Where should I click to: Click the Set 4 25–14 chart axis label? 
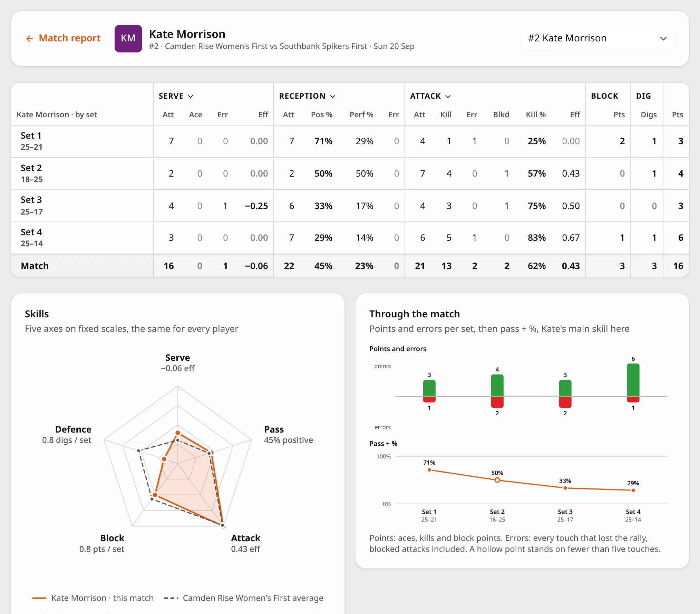point(633,516)
